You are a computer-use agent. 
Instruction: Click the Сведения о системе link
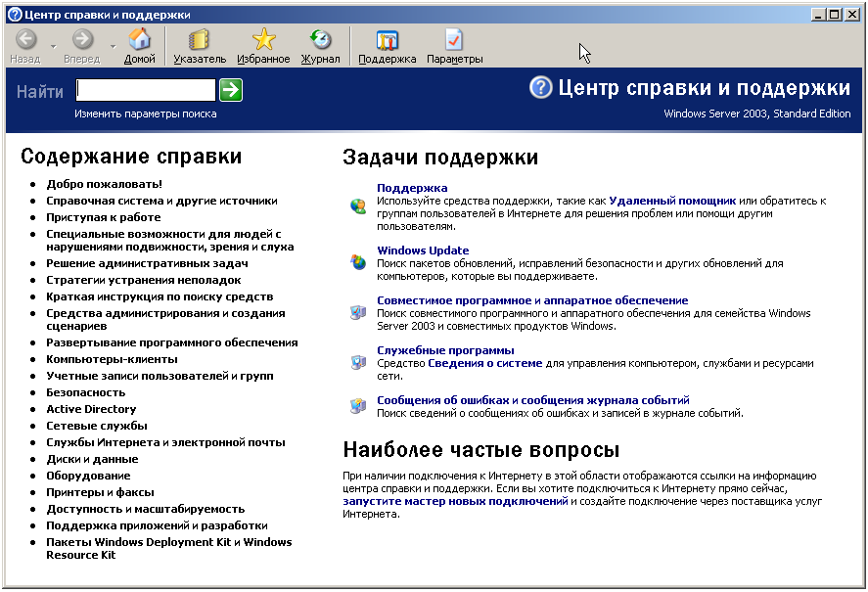tap(485, 363)
